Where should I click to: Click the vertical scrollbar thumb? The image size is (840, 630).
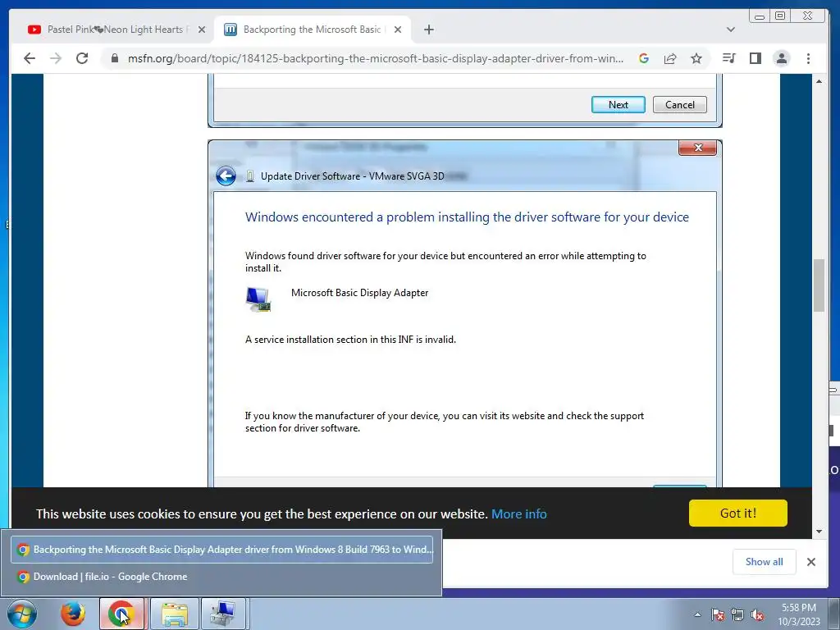click(x=819, y=285)
